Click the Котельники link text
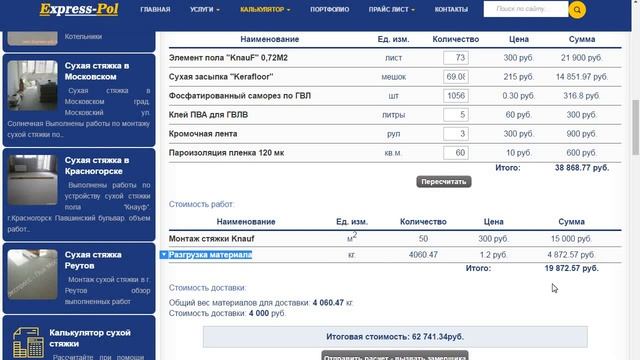The height and width of the screenshot is (360, 640). click(83, 36)
